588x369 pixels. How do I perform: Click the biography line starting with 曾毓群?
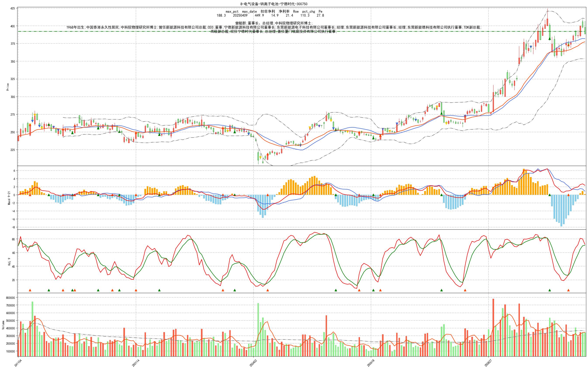pos(274,23)
